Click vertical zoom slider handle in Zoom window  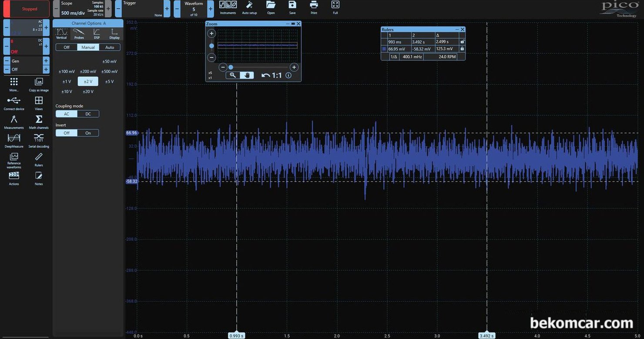pyautogui.click(x=211, y=46)
